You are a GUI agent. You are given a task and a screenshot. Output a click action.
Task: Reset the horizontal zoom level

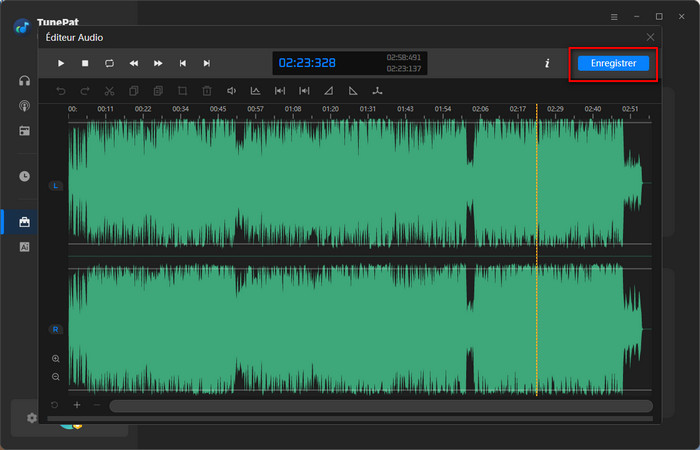point(54,405)
